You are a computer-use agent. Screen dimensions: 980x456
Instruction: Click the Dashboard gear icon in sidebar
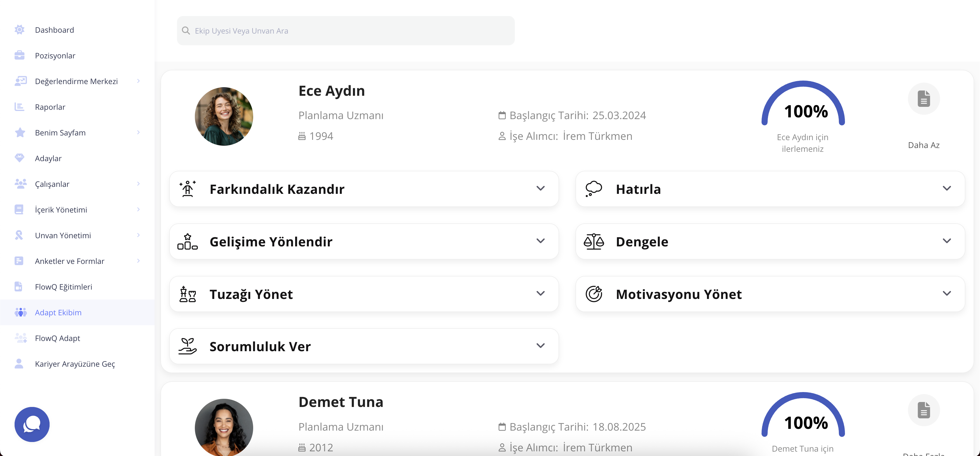tap(20, 30)
